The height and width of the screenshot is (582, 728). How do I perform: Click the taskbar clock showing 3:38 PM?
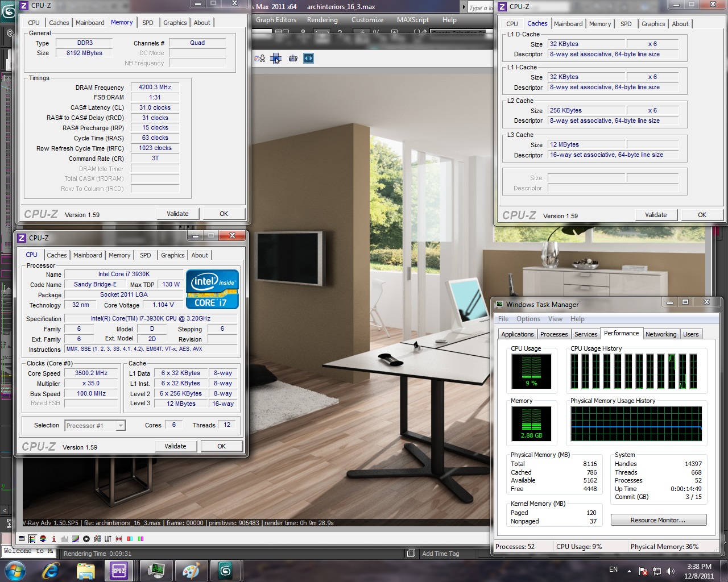coord(699,571)
